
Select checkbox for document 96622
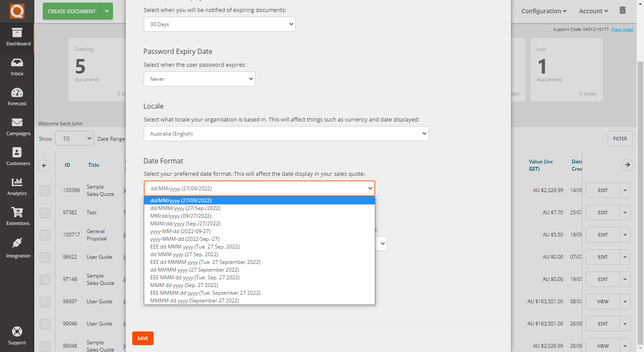[x=45, y=257]
